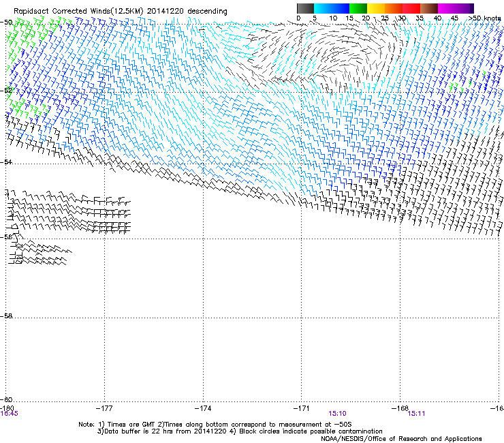Viewport: 504px width, 443px height.
Task: Click the -50 latitude axis label
Action: click(6, 22)
